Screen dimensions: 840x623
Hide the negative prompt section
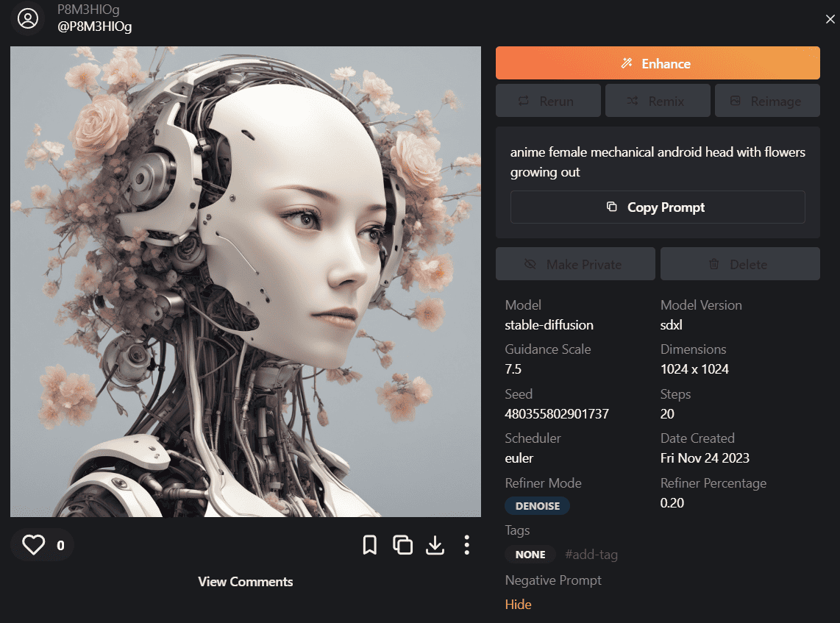(518, 605)
